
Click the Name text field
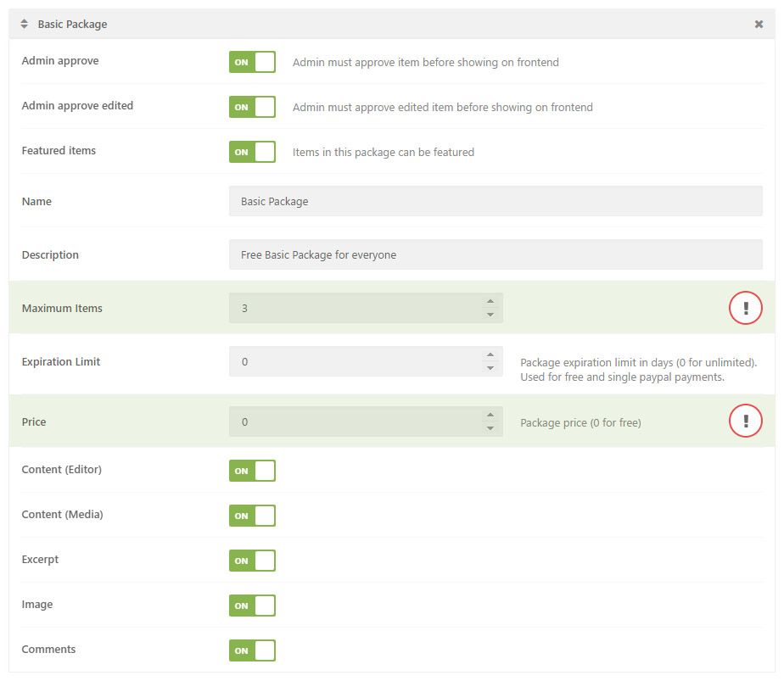pos(496,201)
